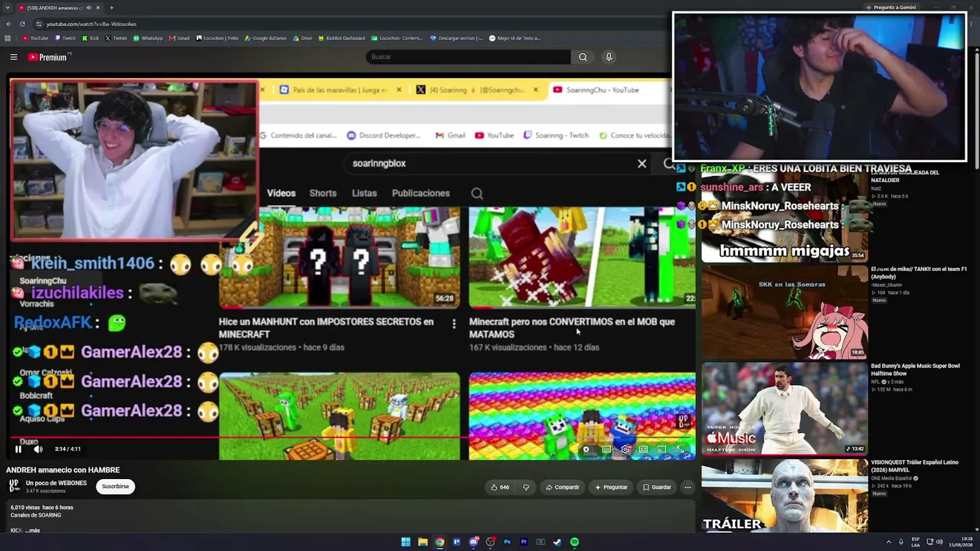
Task: Switch the player to theater mode
Action: coord(643,449)
